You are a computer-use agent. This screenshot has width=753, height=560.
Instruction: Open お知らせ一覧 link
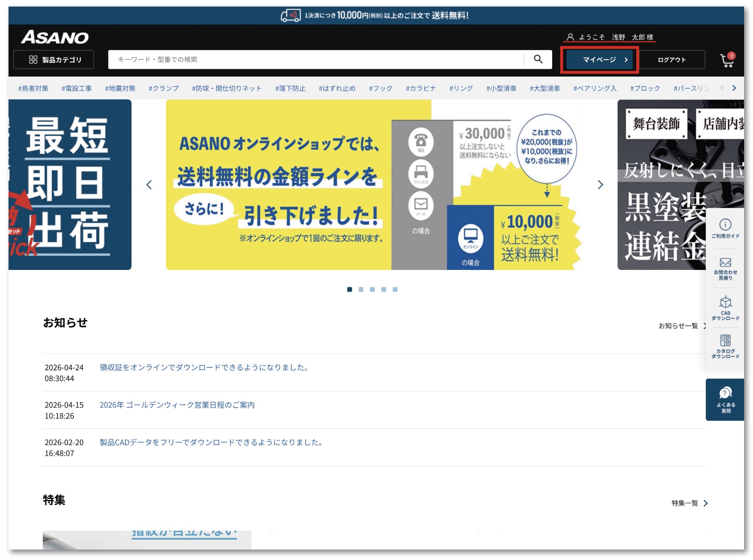pos(683,326)
